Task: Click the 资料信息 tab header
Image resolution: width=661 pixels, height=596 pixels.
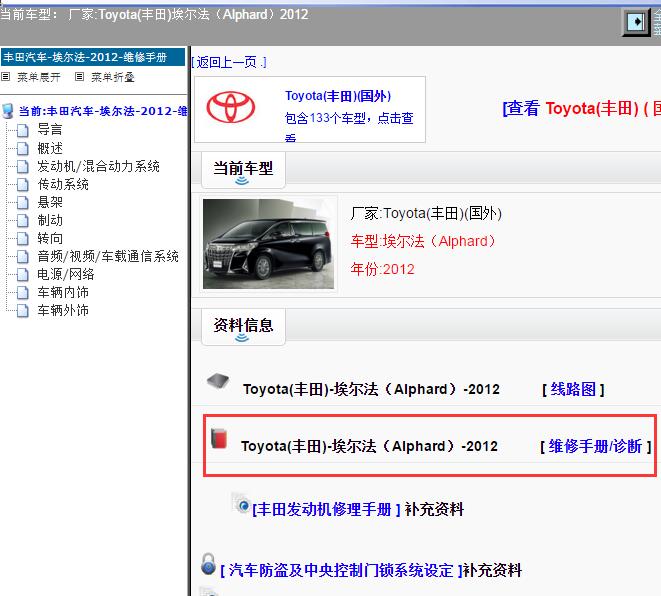Action: 243,327
